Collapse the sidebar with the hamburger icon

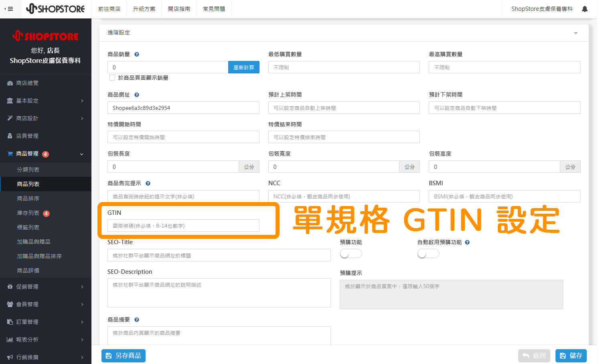(9, 9)
